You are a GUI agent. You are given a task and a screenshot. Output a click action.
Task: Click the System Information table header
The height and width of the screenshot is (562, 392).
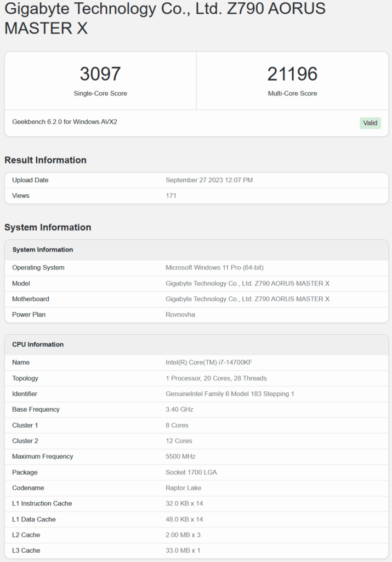[x=196, y=250]
